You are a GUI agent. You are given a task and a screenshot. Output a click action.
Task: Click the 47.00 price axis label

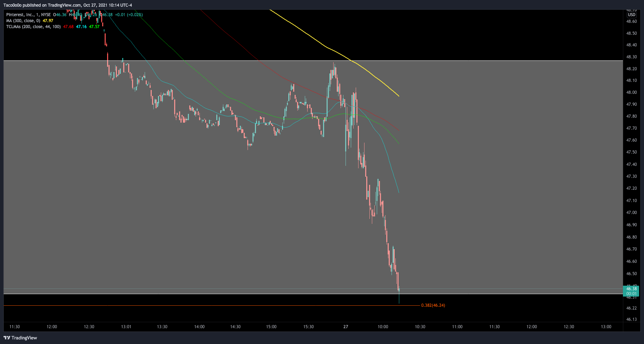[x=631, y=213]
